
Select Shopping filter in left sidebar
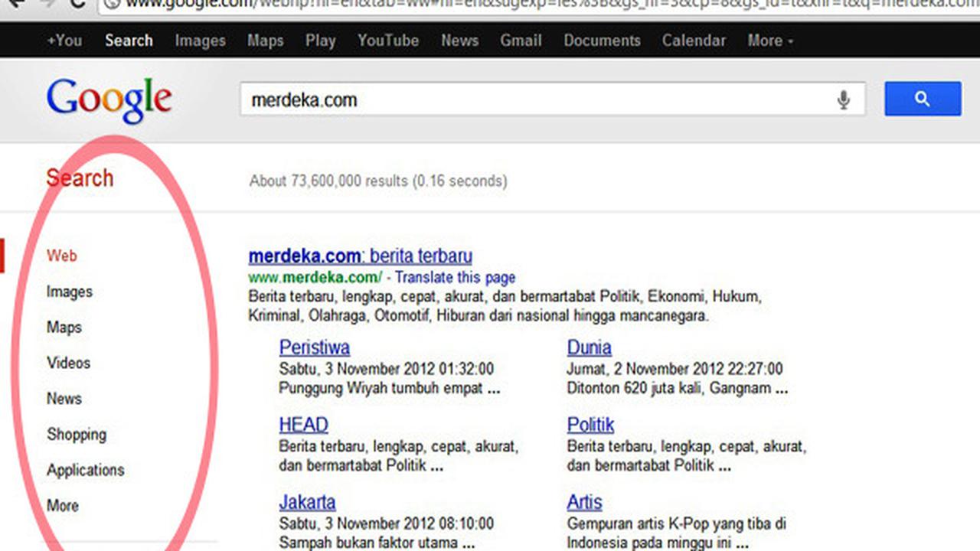point(77,435)
